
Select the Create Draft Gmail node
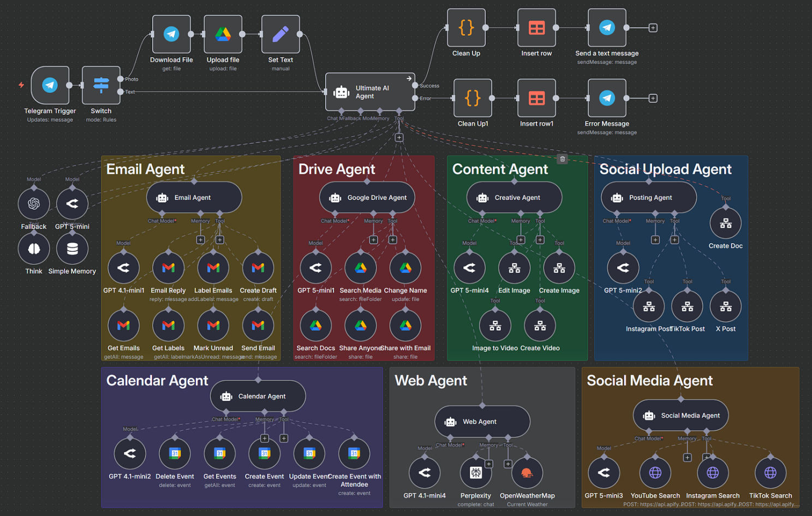tap(258, 268)
